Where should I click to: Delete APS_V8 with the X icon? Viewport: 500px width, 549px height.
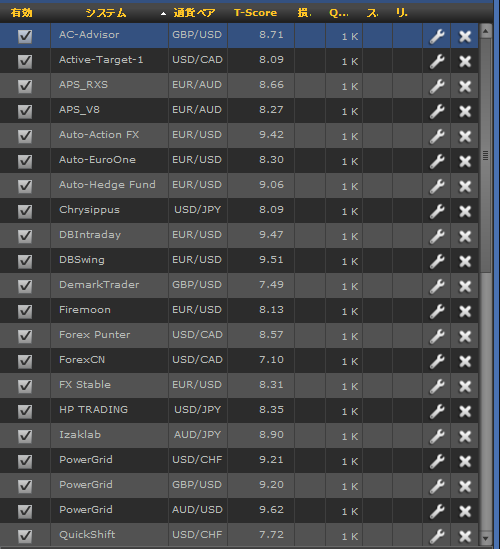pos(465,111)
